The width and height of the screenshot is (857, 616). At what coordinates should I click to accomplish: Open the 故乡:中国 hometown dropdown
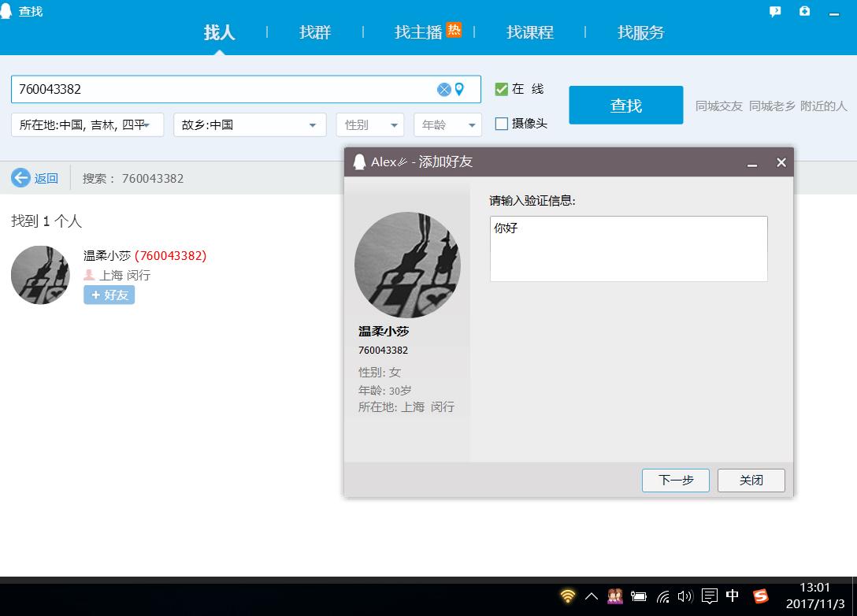coord(250,124)
